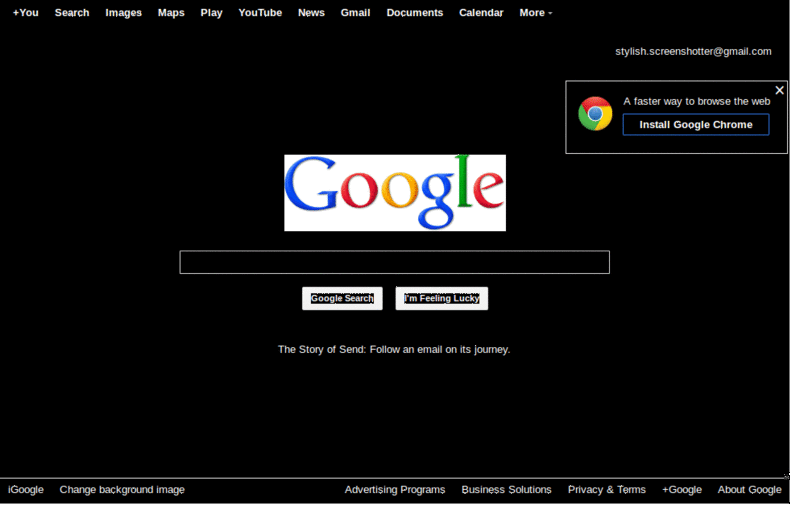Open the Advertising Programs footer link
800x514 pixels.
[395, 490]
